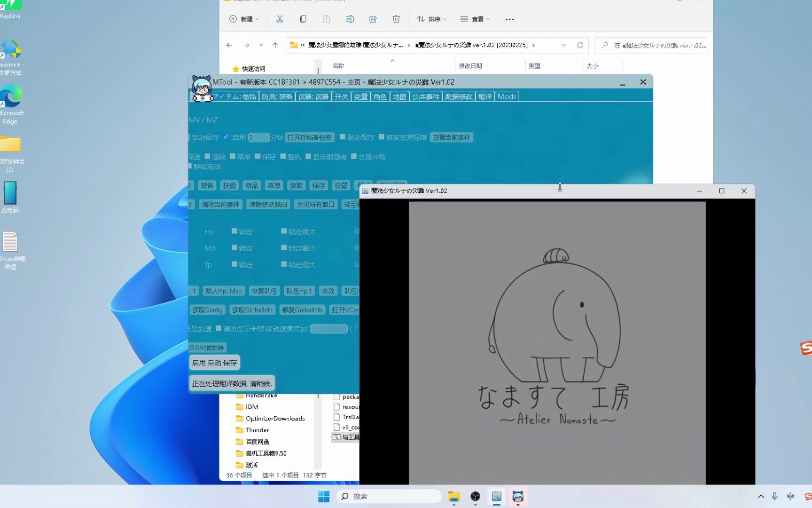This screenshot has width=812, height=508.
Task: Select the RayLink desktop shortcut
Action: click(x=10, y=9)
